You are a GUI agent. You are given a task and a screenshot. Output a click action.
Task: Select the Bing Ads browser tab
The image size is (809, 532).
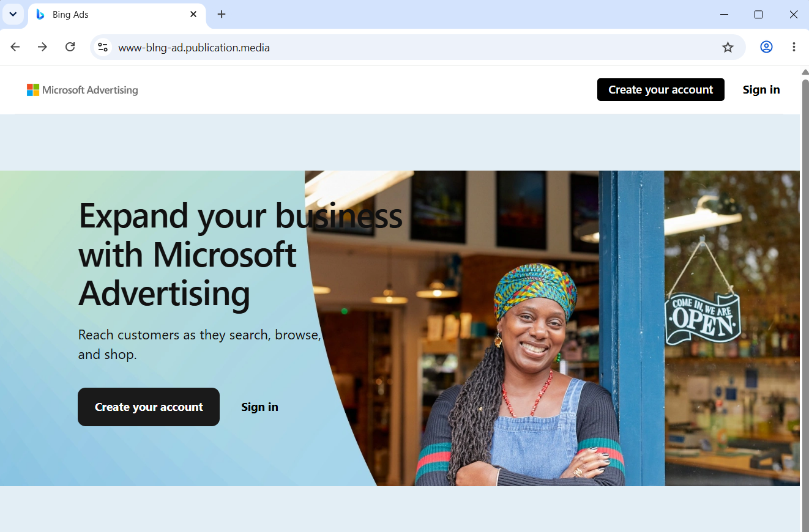pos(117,15)
